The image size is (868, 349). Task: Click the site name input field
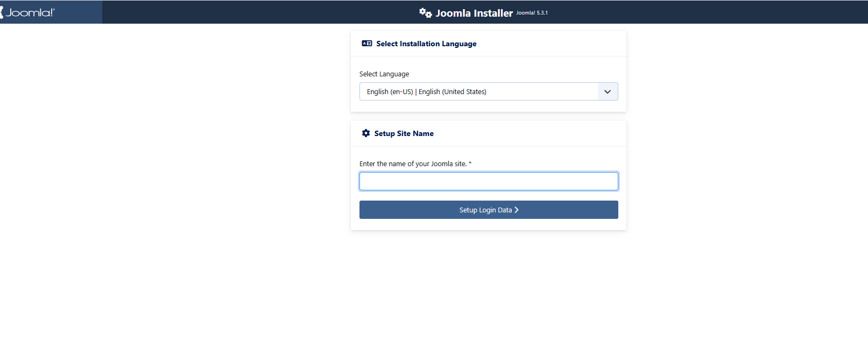pos(489,181)
